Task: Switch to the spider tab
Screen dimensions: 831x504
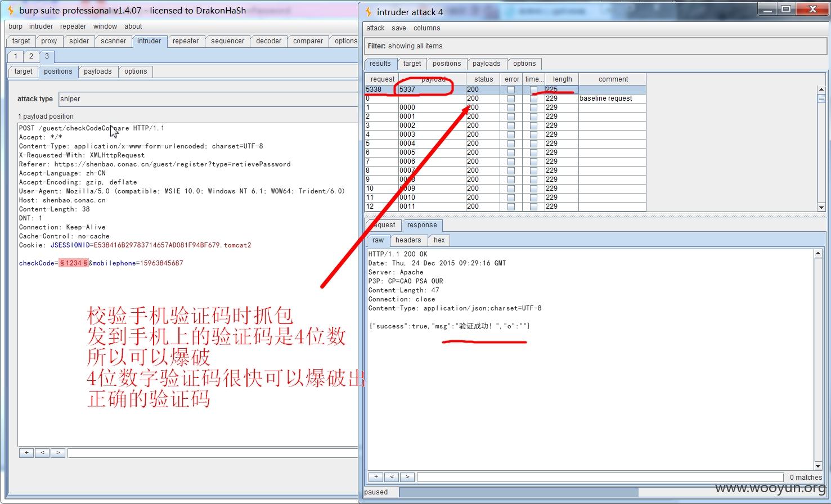Action: 79,41
